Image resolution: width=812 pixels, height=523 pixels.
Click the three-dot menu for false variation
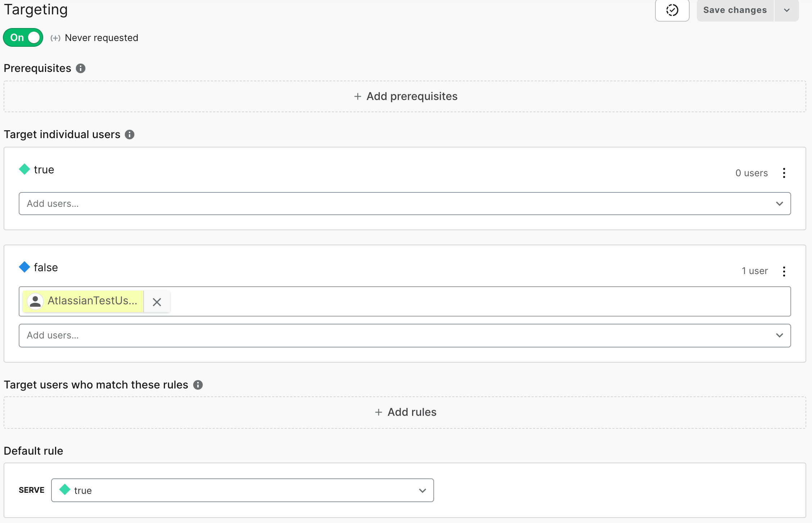[784, 271]
